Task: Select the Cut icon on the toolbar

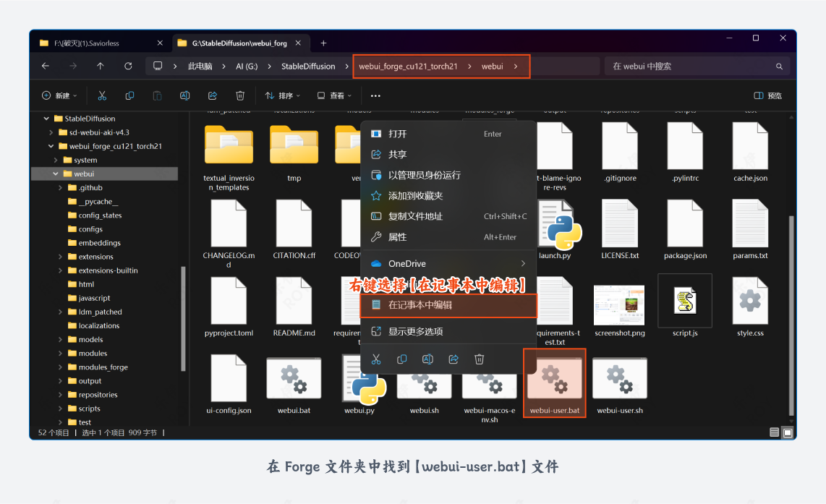Action: pos(102,95)
